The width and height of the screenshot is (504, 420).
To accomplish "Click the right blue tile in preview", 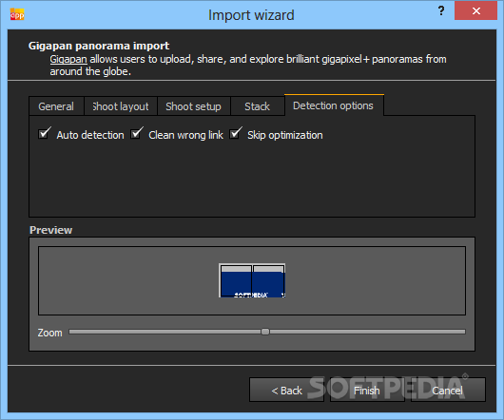I will point(268,281).
